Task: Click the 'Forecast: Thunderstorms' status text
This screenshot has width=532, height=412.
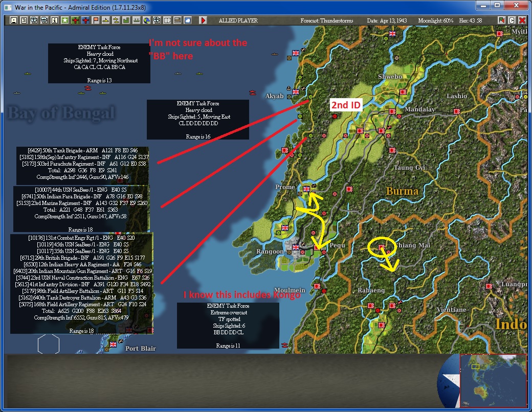Action: click(327, 20)
